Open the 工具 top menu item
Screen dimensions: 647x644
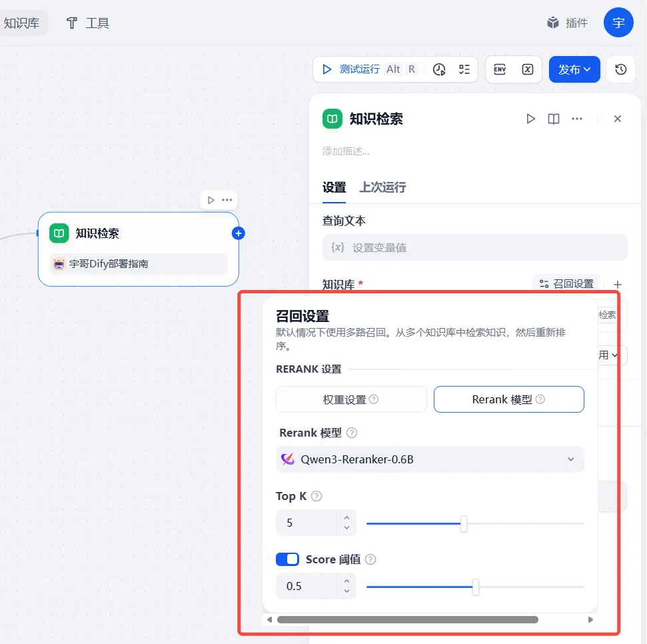click(x=87, y=23)
